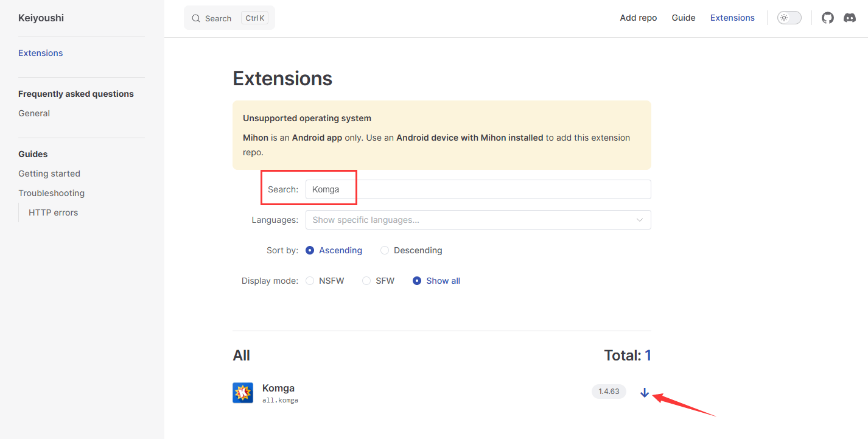Screen dimensions: 868x439
Task: Click the Komga download arrow icon
Action: pyautogui.click(x=645, y=393)
